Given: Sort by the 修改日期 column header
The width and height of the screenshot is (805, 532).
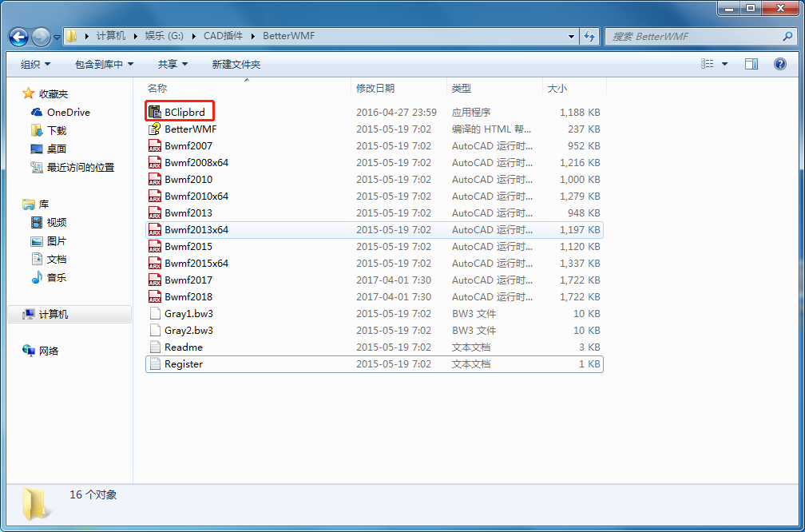Looking at the screenshot, I should (x=399, y=89).
